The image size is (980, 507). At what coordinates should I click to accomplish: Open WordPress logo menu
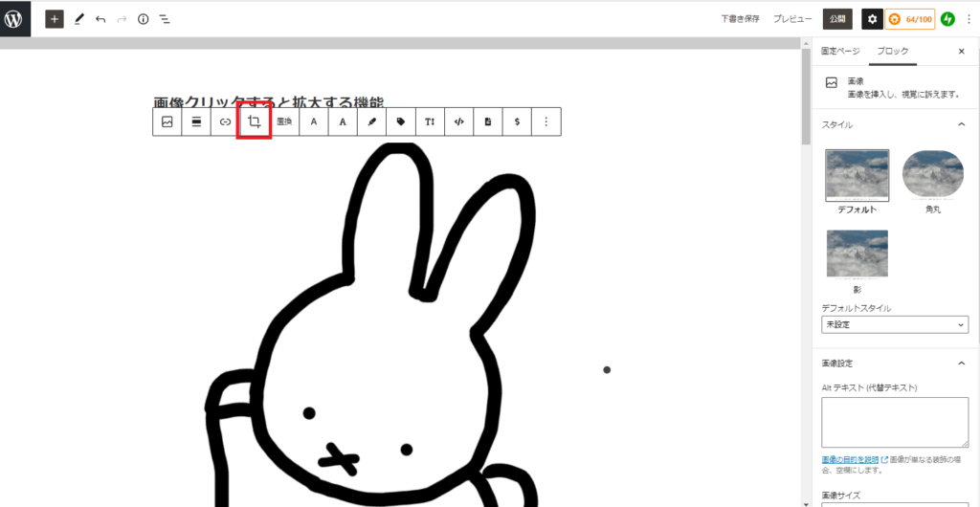tap(15, 18)
